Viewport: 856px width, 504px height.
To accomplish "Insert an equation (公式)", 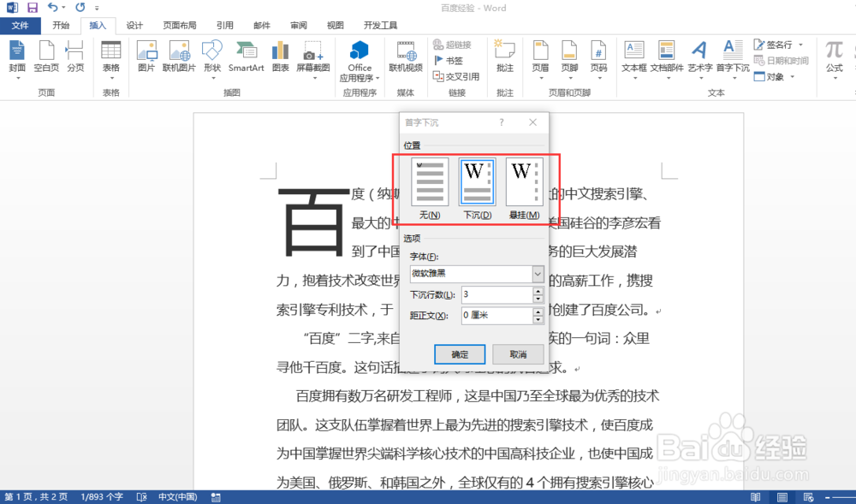I will [834, 59].
